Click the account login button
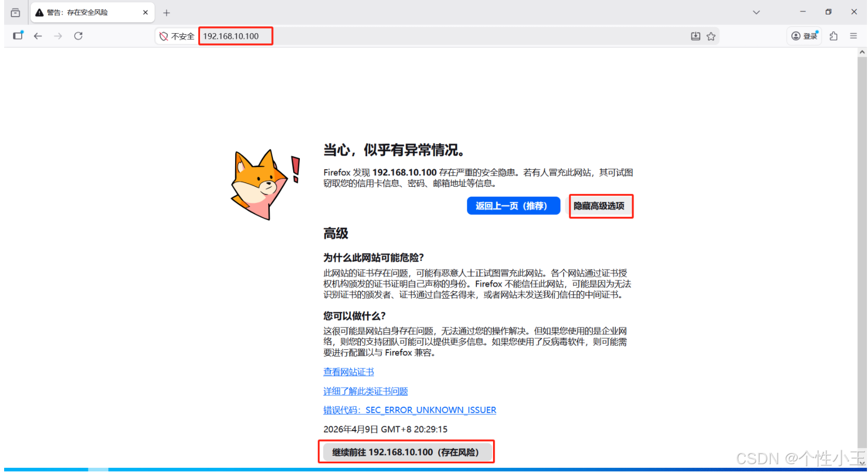This screenshot has height=474, width=868. click(804, 36)
